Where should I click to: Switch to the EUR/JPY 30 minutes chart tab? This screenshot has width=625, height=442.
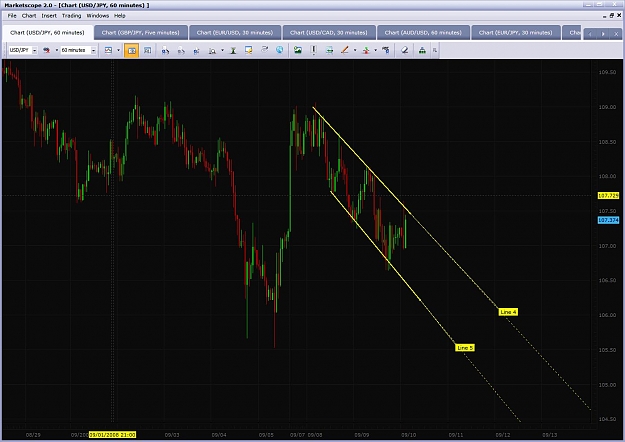[515, 33]
